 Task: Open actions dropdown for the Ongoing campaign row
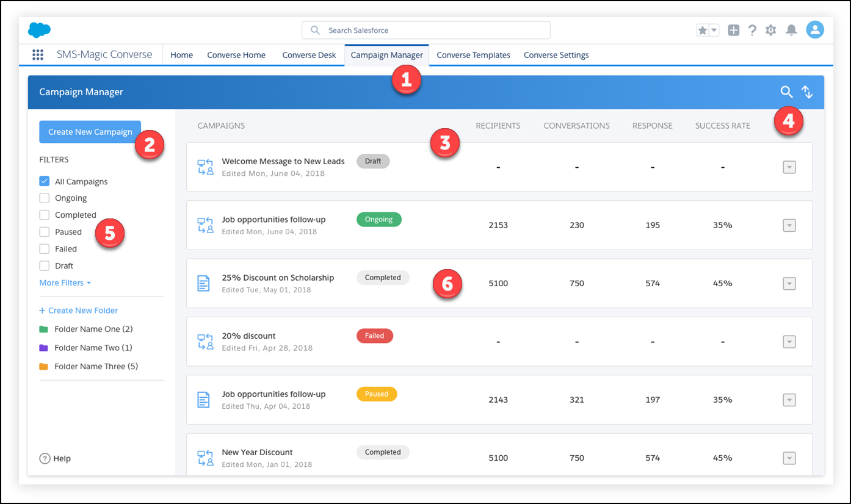coord(789,226)
